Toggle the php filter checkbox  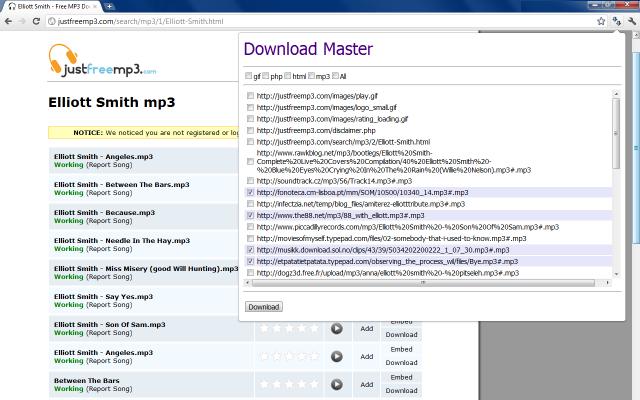click(x=266, y=76)
